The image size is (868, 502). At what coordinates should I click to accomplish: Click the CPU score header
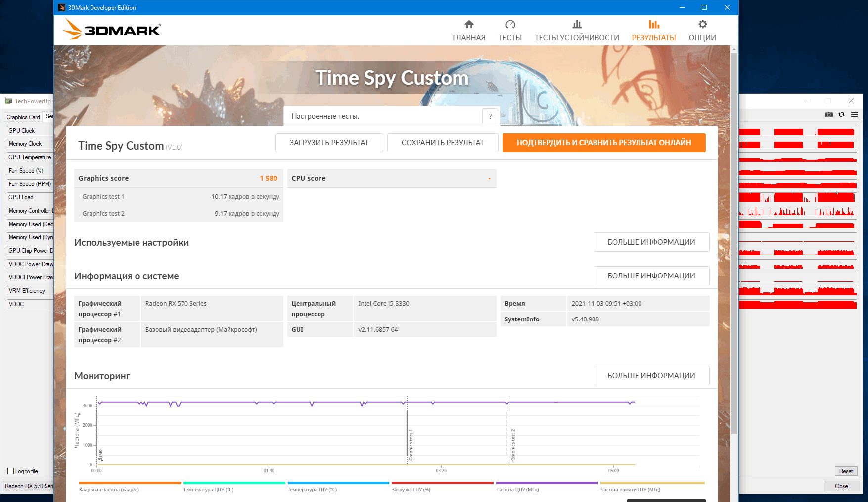tap(392, 178)
